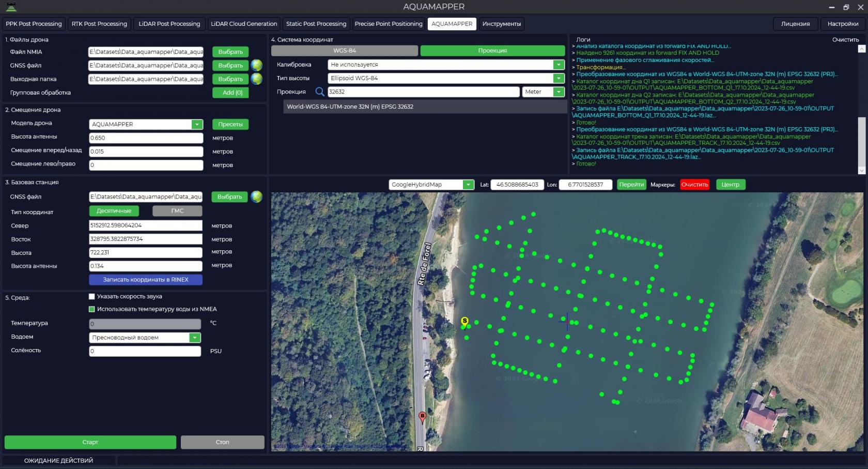
Task: Click Проекция code field 32632
Action: [424, 92]
